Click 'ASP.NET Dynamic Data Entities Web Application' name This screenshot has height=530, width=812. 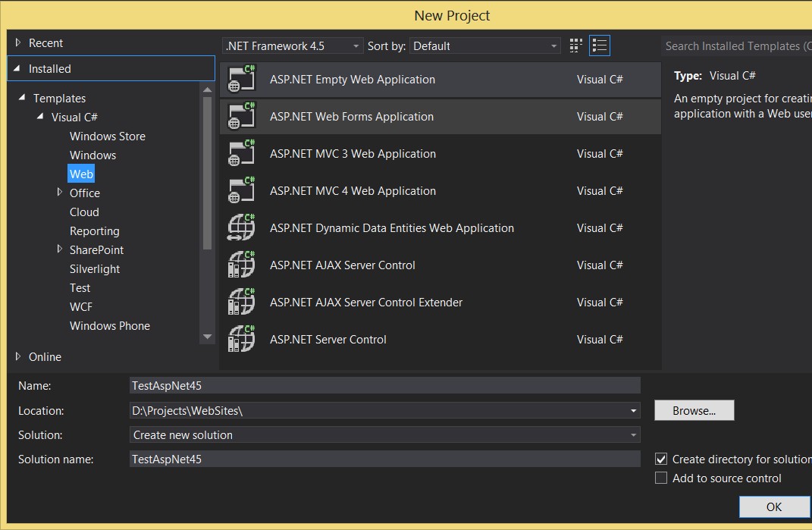[x=391, y=228]
